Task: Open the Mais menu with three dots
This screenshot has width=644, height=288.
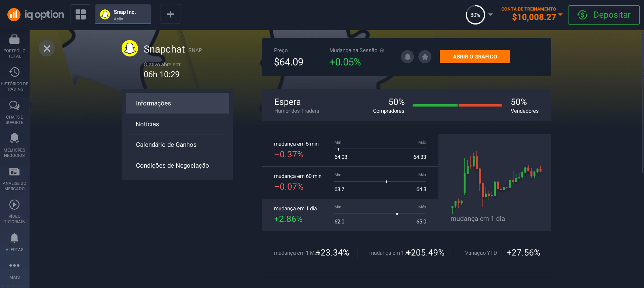Action: (x=14, y=271)
